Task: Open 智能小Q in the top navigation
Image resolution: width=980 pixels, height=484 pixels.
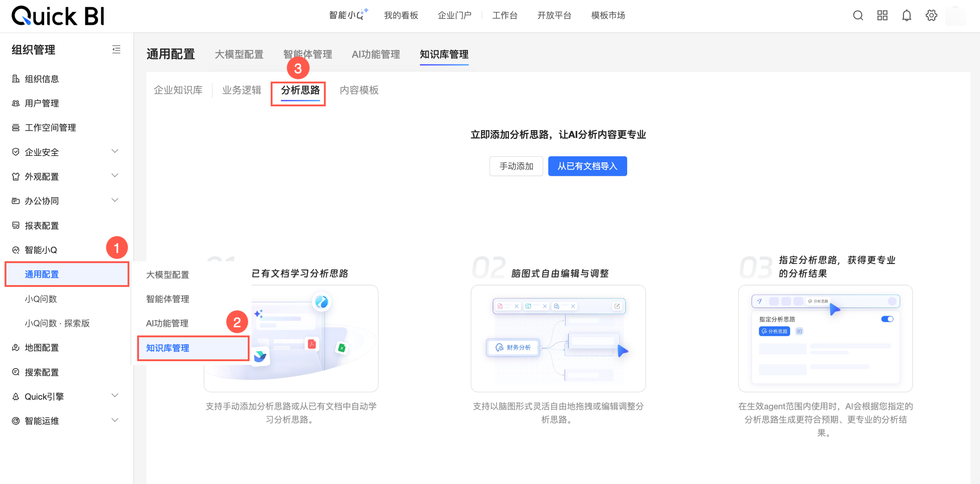Action: [x=348, y=15]
